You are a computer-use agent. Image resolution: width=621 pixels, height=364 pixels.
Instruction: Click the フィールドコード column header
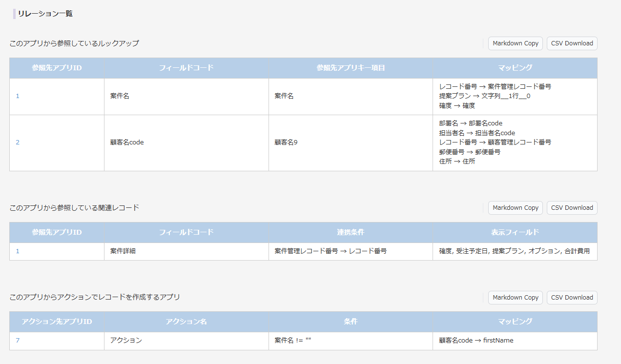click(186, 68)
